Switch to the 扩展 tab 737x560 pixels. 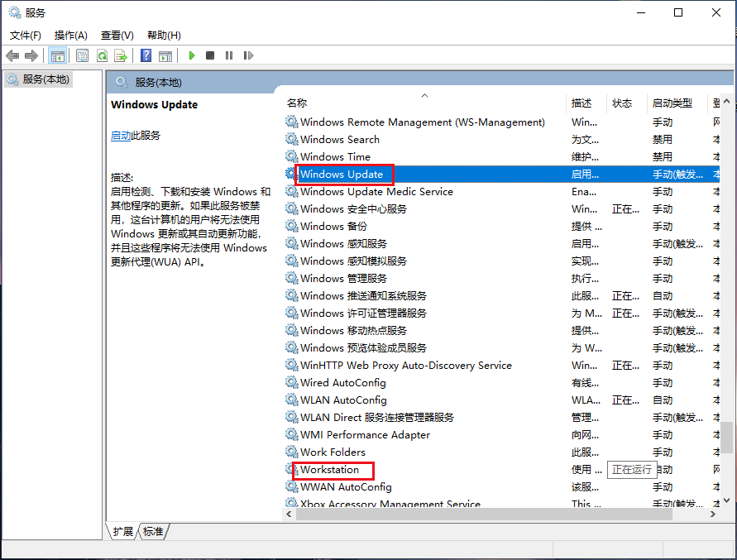coord(122,531)
